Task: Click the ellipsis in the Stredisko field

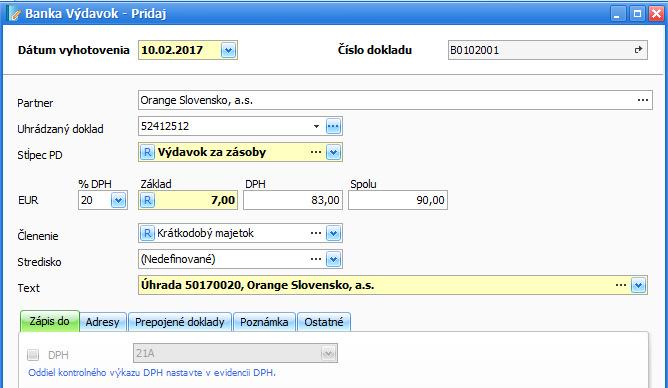Action: pyautogui.click(x=316, y=259)
